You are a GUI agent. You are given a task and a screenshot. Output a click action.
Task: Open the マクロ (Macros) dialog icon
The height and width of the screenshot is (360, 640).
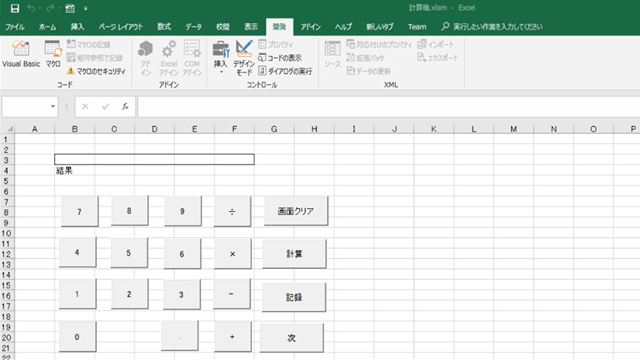pos(53,53)
